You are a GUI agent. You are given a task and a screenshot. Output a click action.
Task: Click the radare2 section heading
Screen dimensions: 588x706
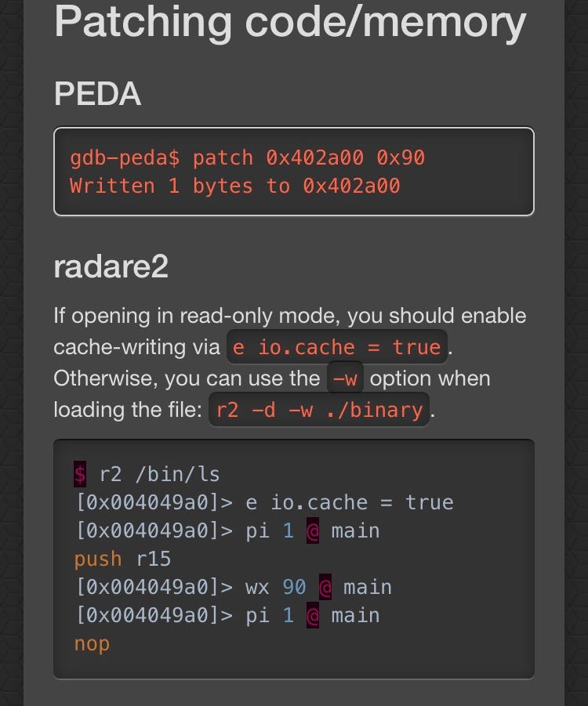click(x=111, y=267)
